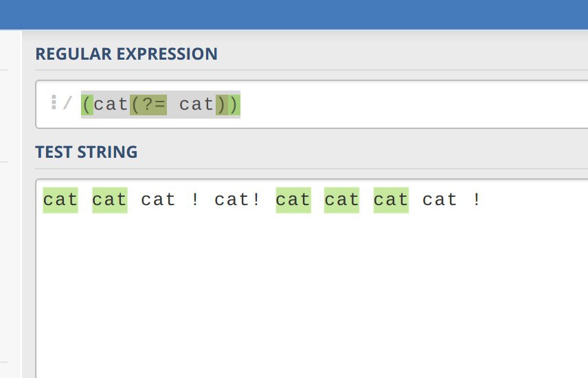Click the 'cat' inside the lookahead group

(196, 105)
